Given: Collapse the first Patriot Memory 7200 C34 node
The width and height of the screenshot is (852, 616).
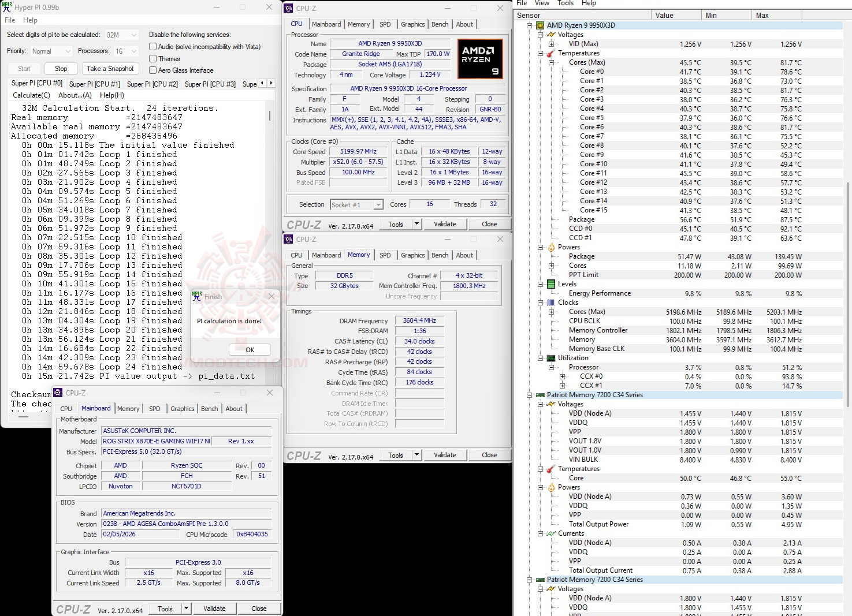Looking at the screenshot, I should [529, 395].
